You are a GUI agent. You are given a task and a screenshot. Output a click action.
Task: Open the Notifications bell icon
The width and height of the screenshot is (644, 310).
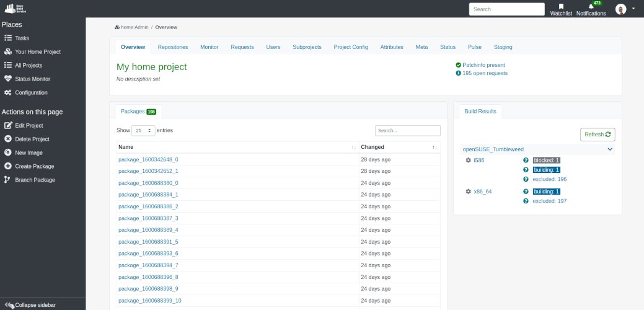pyautogui.click(x=591, y=7)
